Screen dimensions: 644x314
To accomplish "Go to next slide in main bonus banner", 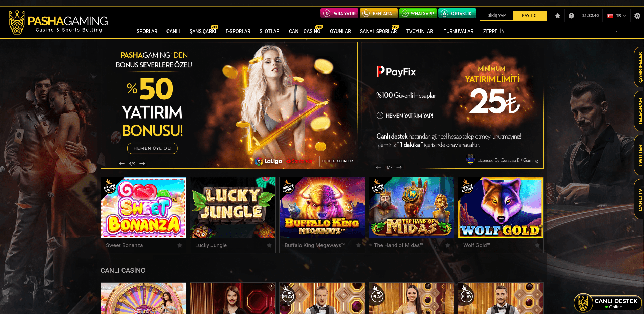I will tap(142, 164).
